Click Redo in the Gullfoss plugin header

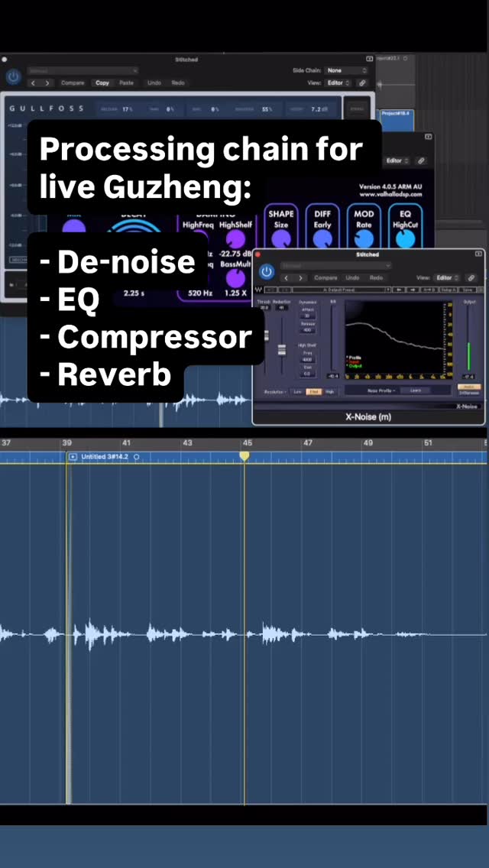(x=178, y=83)
